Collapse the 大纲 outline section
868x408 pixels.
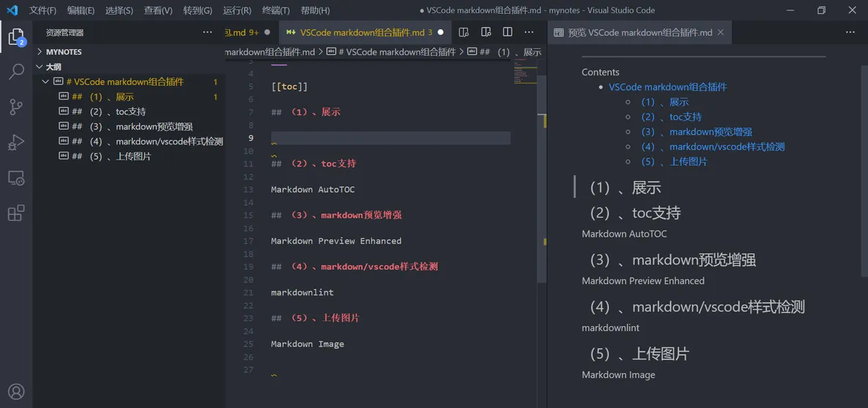[x=40, y=67]
